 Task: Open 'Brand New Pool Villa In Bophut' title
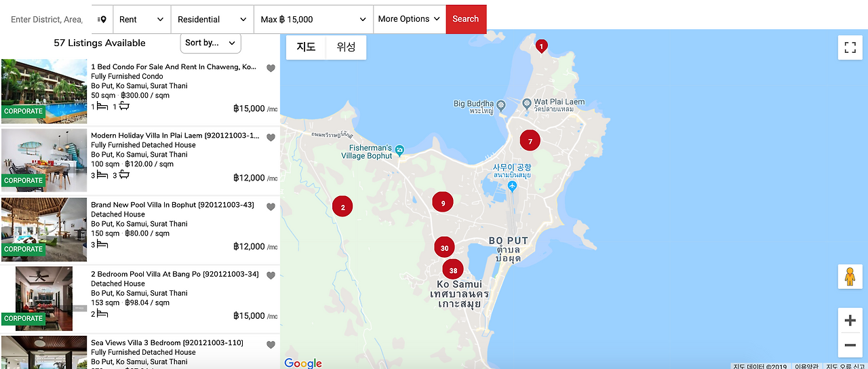coord(172,205)
